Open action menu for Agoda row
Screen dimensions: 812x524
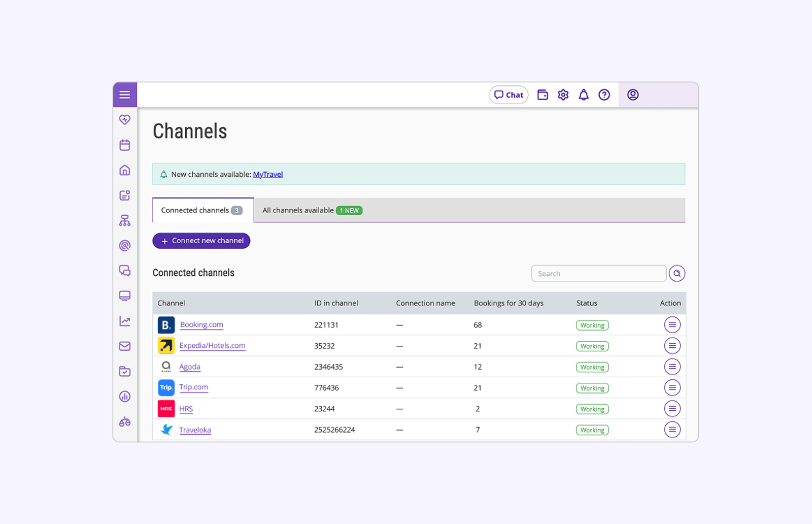pyautogui.click(x=672, y=367)
